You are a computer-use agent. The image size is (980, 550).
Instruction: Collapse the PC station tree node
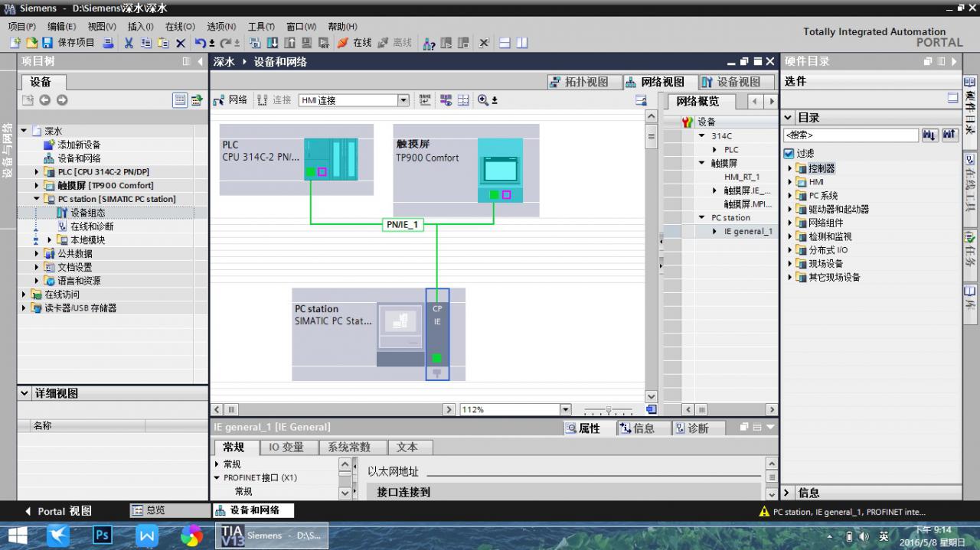coord(37,199)
